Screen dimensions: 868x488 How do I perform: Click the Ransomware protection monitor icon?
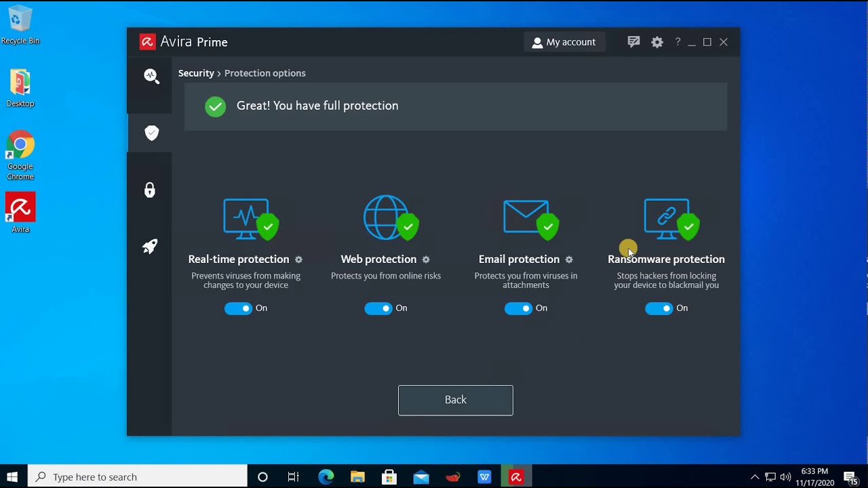pos(671,219)
